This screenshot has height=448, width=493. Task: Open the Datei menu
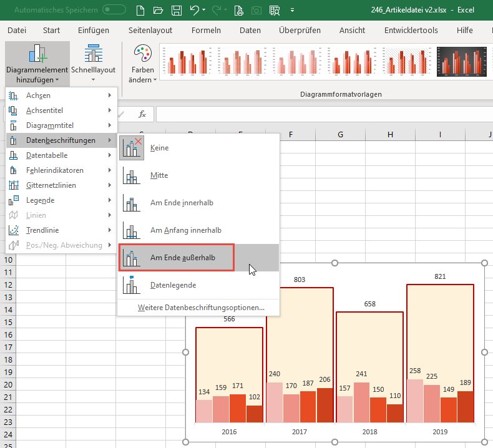(x=17, y=31)
